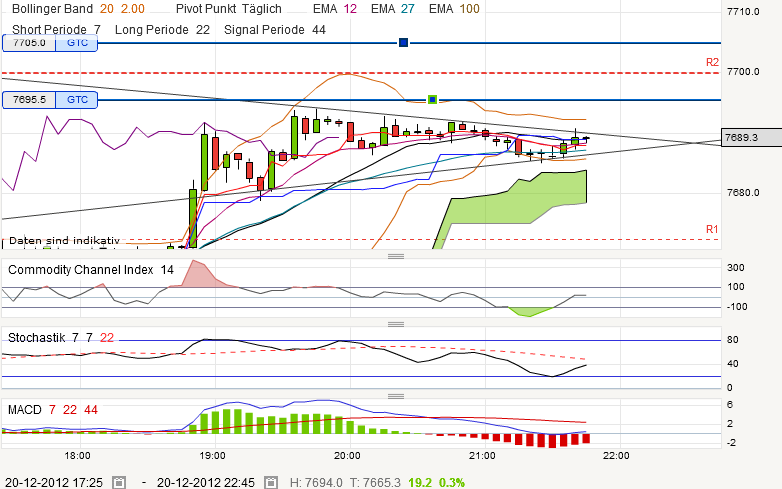Click GTC on the 7695.5 order
The width and height of the screenshot is (782, 489).
click(77, 100)
